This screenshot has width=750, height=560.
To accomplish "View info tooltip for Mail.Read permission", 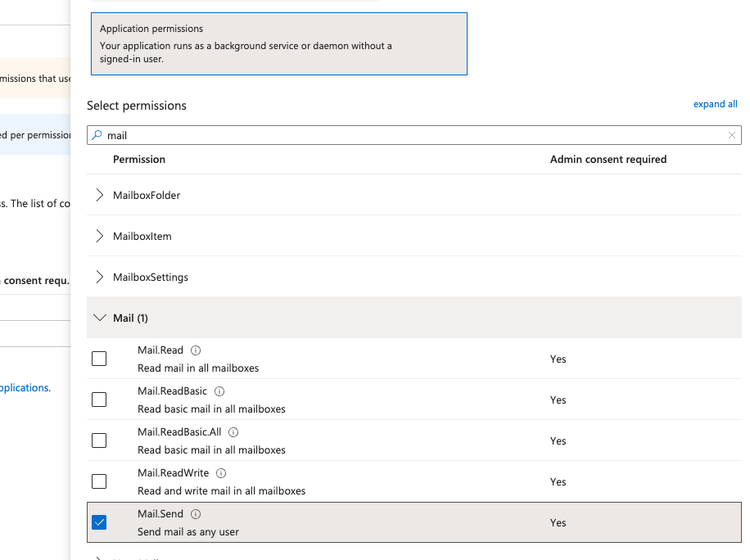I will click(x=196, y=350).
